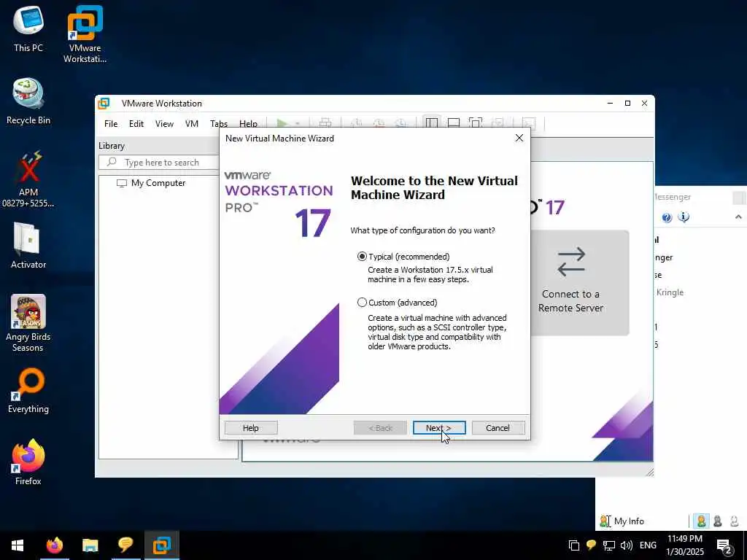
Task: Click the single window view toolbar icon
Action: coord(454,123)
